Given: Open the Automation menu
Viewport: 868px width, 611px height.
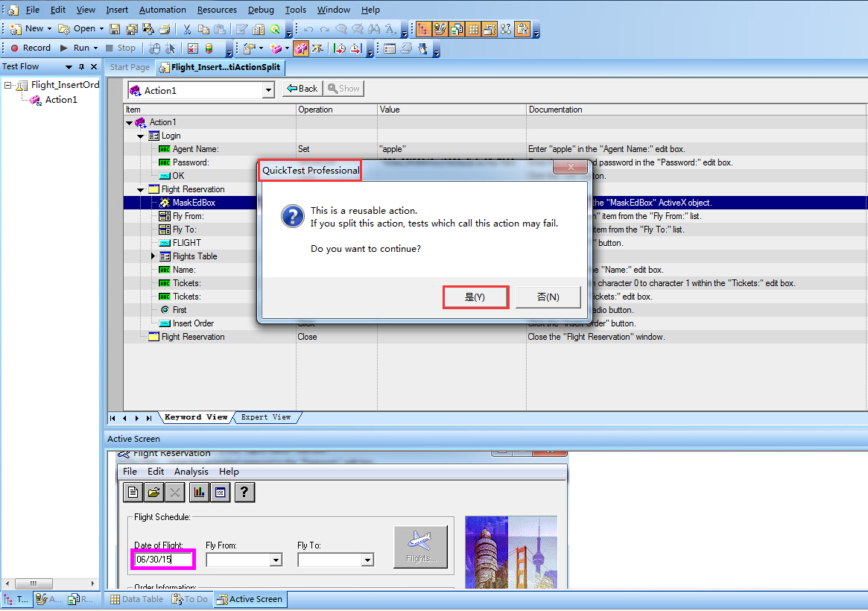Looking at the screenshot, I should [x=162, y=10].
